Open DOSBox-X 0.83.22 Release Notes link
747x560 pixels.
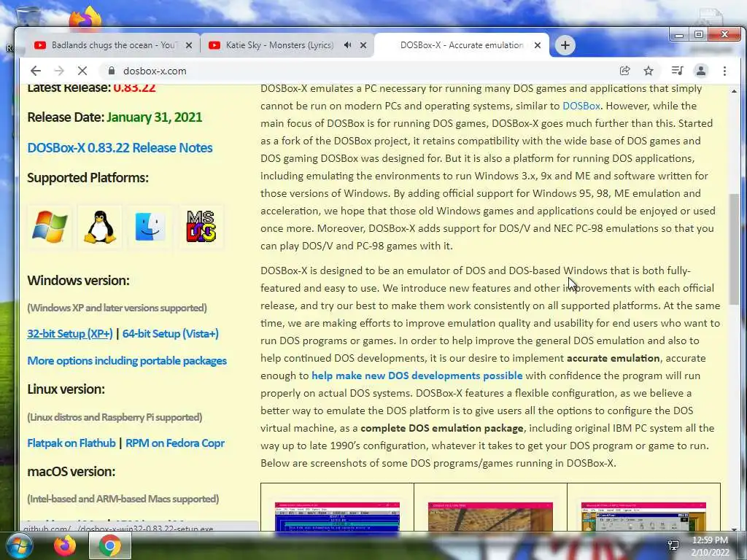pos(120,147)
